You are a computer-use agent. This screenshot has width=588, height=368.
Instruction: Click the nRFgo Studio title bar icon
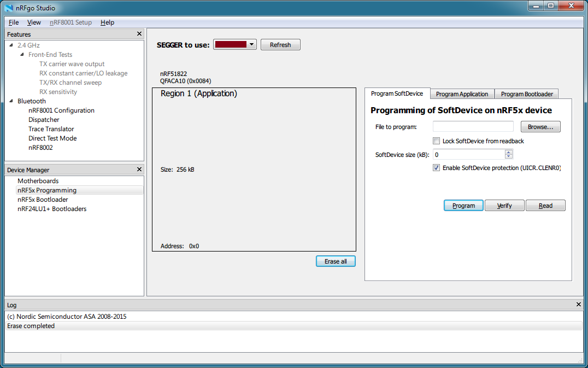9,8
